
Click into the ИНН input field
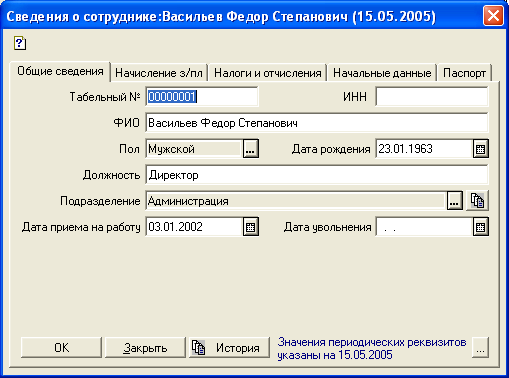[x=432, y=97]
